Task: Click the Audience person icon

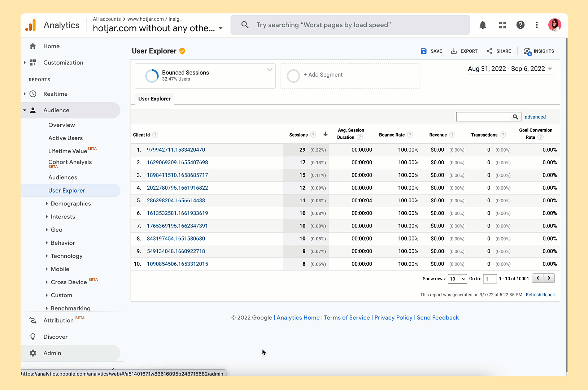Action: pyautogui.click(x=33, y=110)
